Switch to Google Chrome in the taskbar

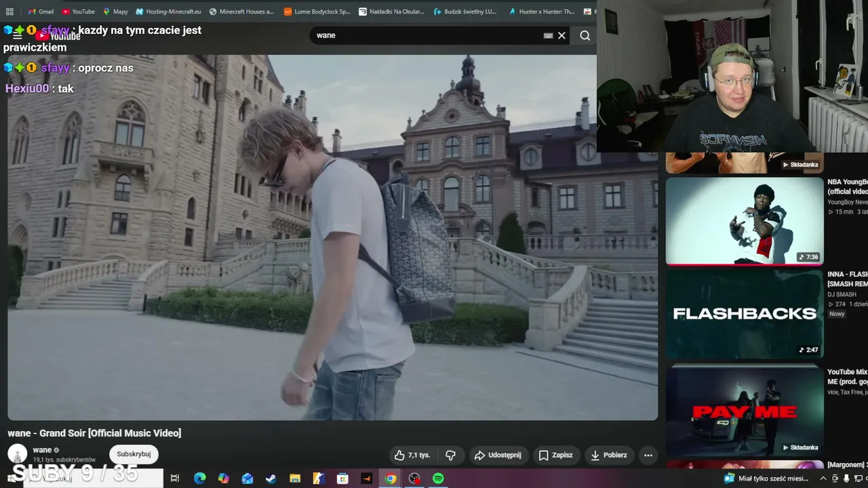click(x=391, y=479)
